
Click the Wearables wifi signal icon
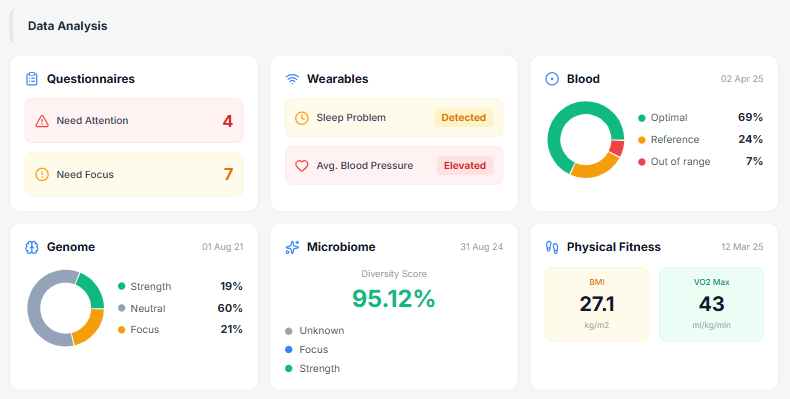pos(292,79)
